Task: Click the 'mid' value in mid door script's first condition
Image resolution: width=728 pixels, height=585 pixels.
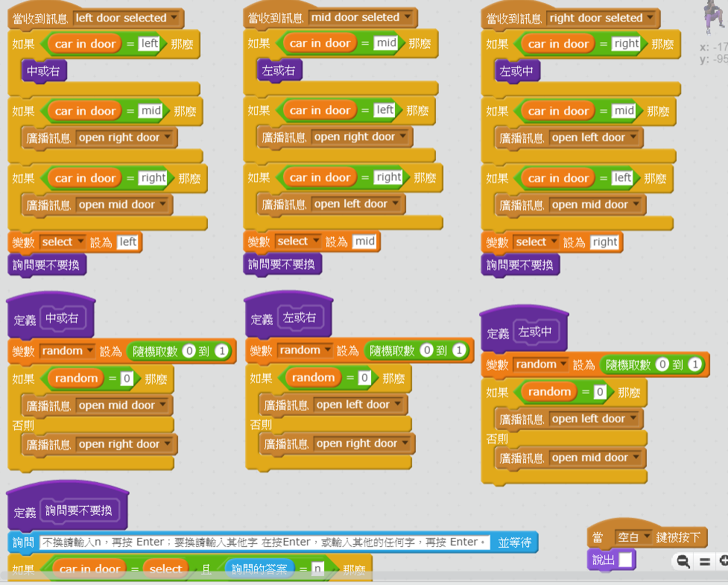Action: click(x=386, y=43)
